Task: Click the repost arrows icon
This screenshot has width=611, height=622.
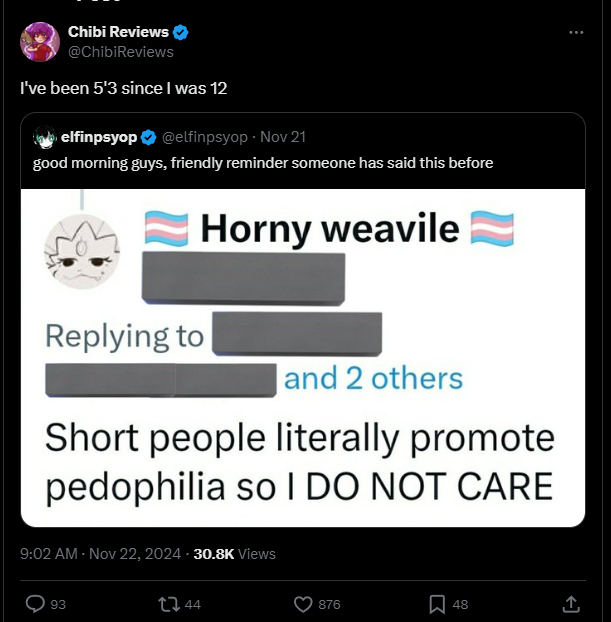Action: click(x=169, y=604)
